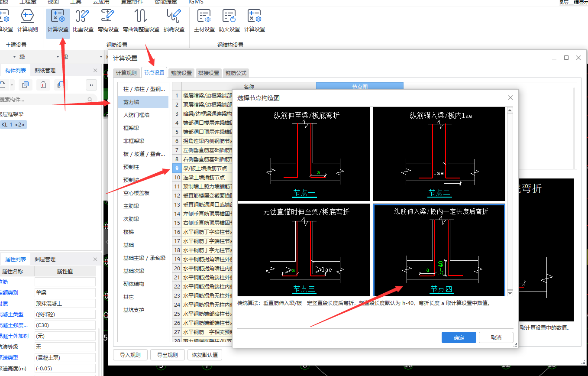Select 空心楼盖板 in the category list

click(143, 193)
